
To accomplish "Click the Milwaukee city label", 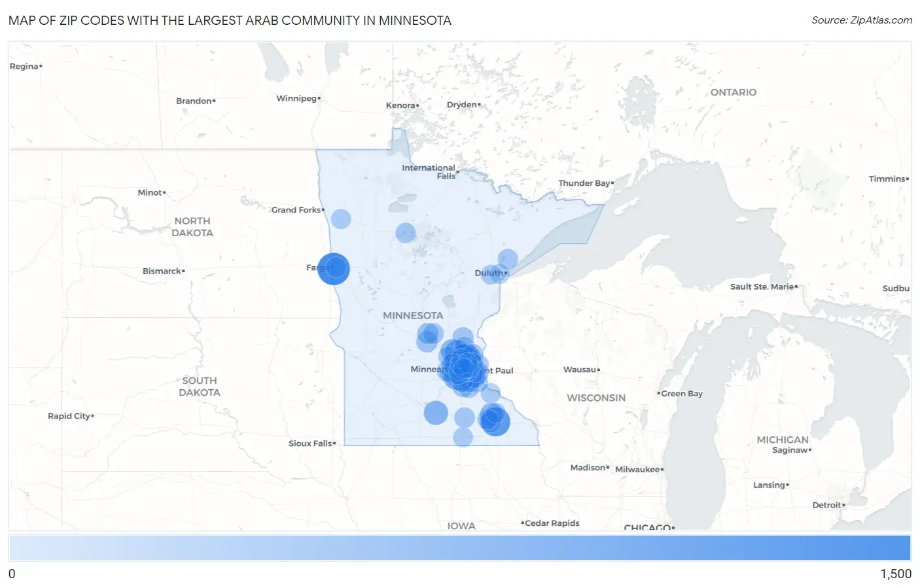I will (639, 470).
